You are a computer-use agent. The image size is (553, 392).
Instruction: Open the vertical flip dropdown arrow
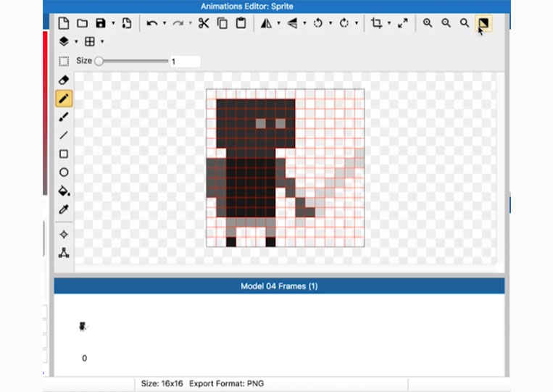[x=304, y=23]
